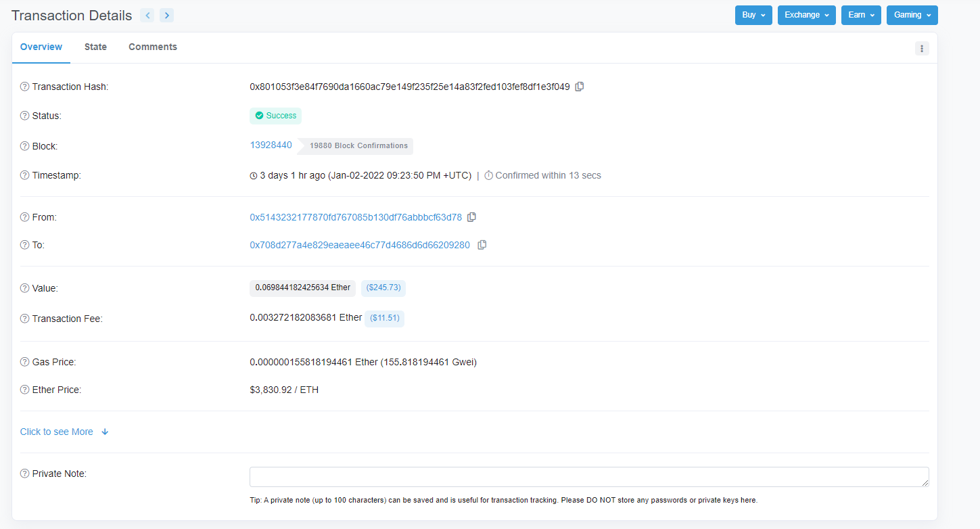Open the To address 0x708d link
Screen dimensions: 980x529
coord(360,245)
